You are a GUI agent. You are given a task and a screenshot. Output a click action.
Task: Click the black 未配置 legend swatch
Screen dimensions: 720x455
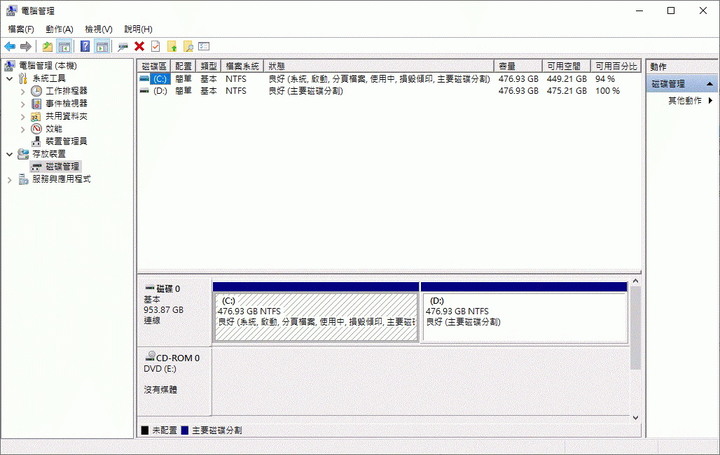(145, 430)
